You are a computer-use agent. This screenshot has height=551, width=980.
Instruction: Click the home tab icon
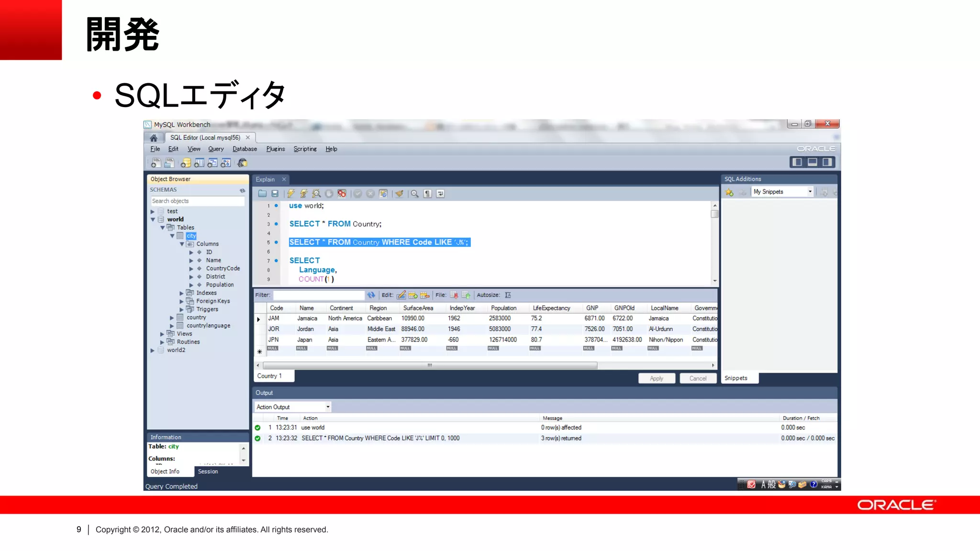154,138
